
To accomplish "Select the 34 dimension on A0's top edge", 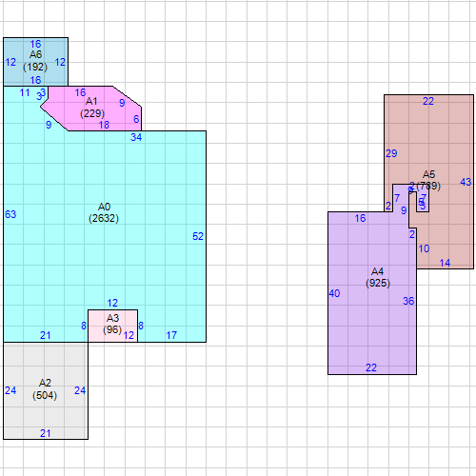I will [136, 137].
